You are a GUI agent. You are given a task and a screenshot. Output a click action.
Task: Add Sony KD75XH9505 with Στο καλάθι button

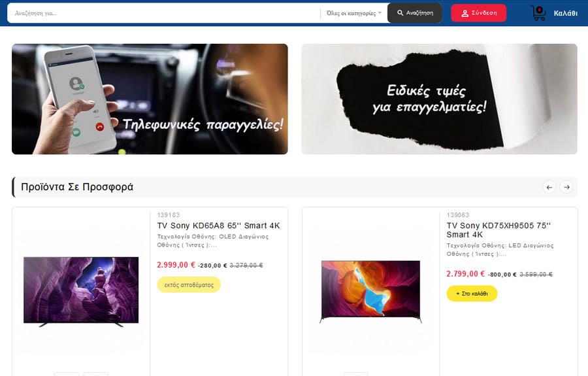pyautogui.click(x=472, y=294)
